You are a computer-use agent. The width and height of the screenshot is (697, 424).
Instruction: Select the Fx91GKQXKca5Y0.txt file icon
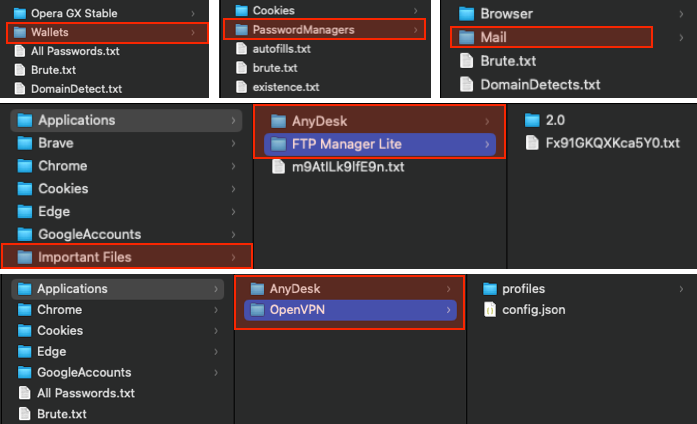[x=532, y=143]
